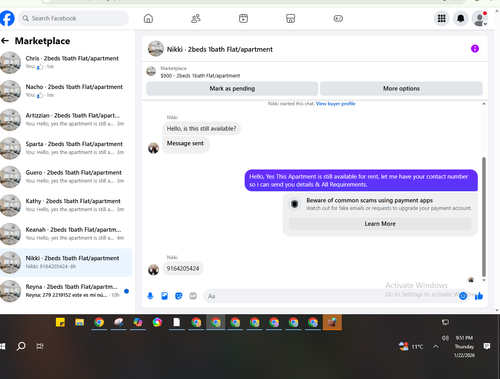Click the $900 listing title under Marketplace
Screen dimensions: 500x379
200,76
